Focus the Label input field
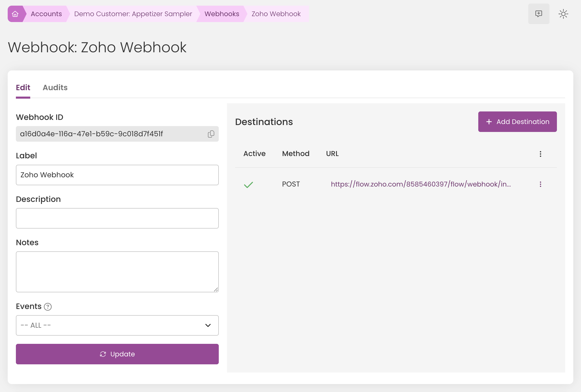This screenshot has height=392, width=581. 117,175
